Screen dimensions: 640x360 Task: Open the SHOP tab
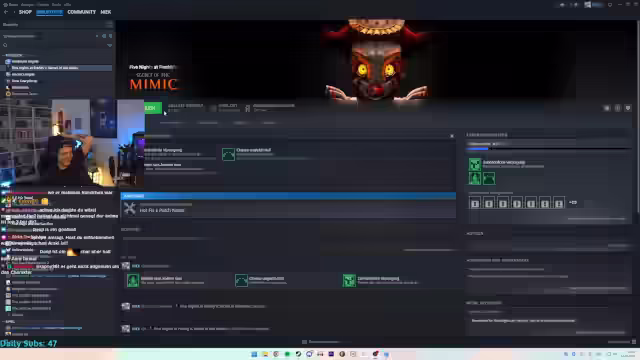tap(25, 12)
